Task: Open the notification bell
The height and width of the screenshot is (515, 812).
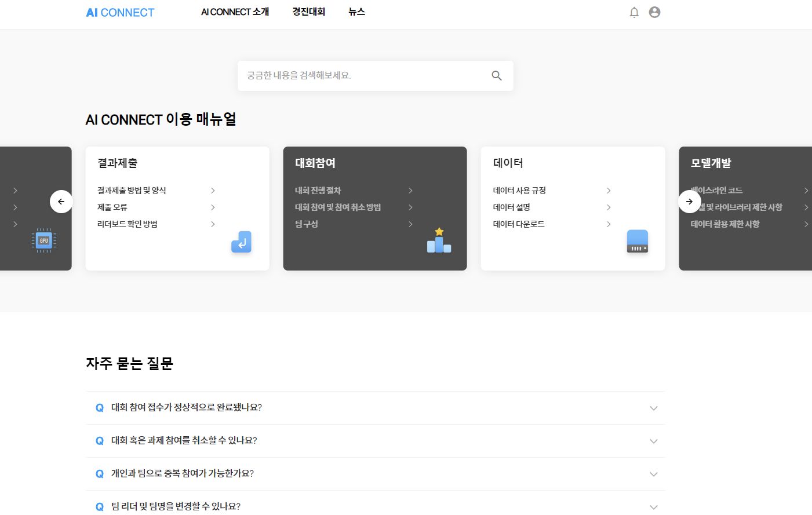Action: pyautogui.click(x=634, y=12)
